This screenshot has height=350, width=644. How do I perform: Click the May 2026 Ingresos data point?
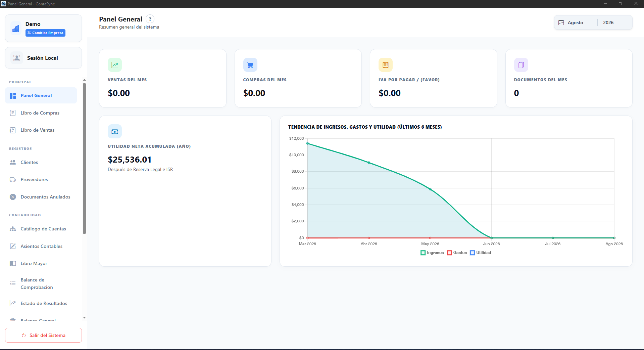point(430,189)
